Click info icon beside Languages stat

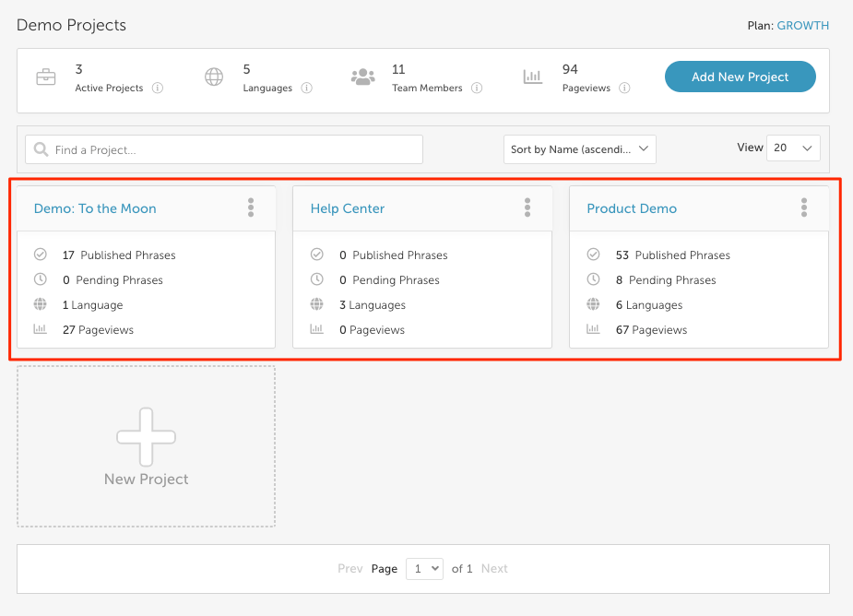(x=307, y=88)
